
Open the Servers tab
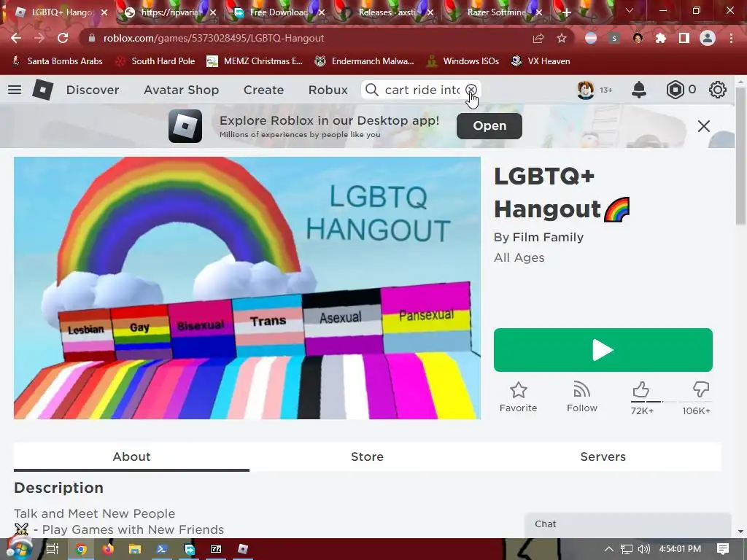click(603, 456)
